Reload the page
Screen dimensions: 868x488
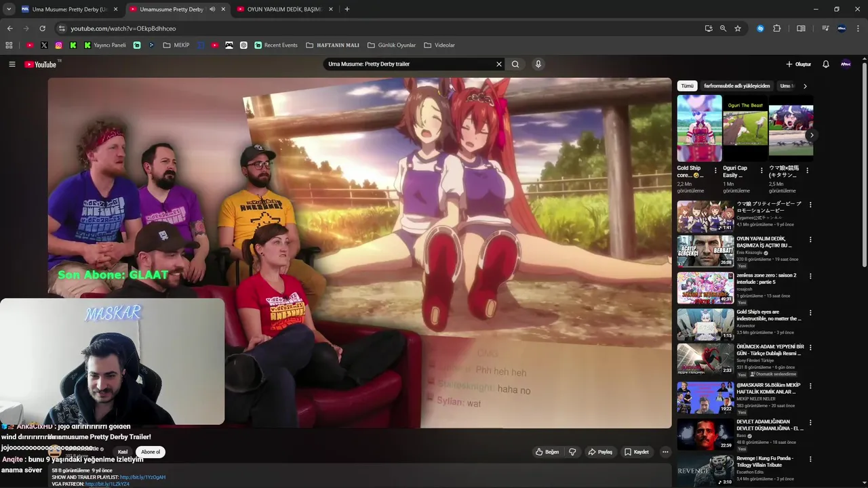click(42, 28)
